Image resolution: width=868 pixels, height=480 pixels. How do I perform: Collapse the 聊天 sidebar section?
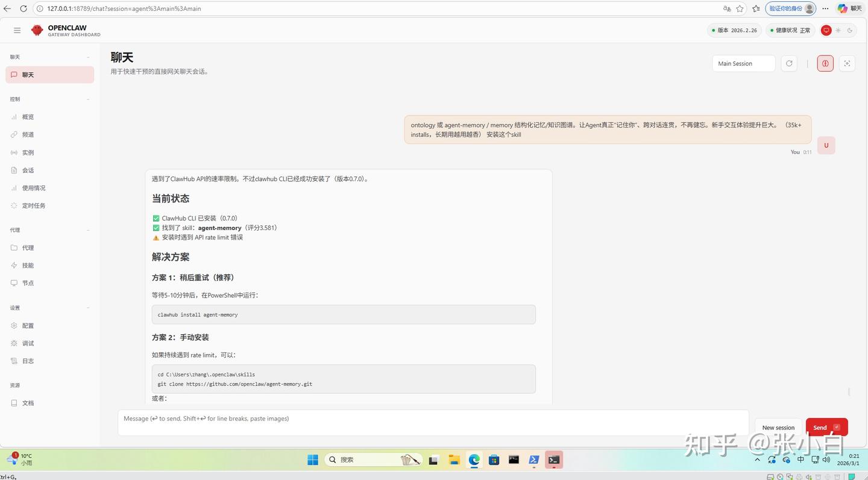[88, 57]
